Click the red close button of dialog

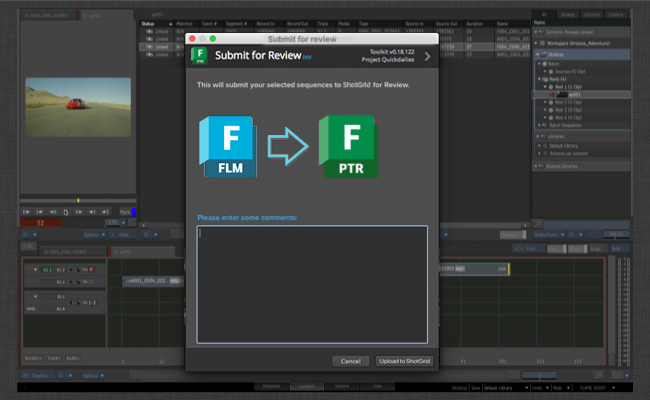click(x=192, y=39)
